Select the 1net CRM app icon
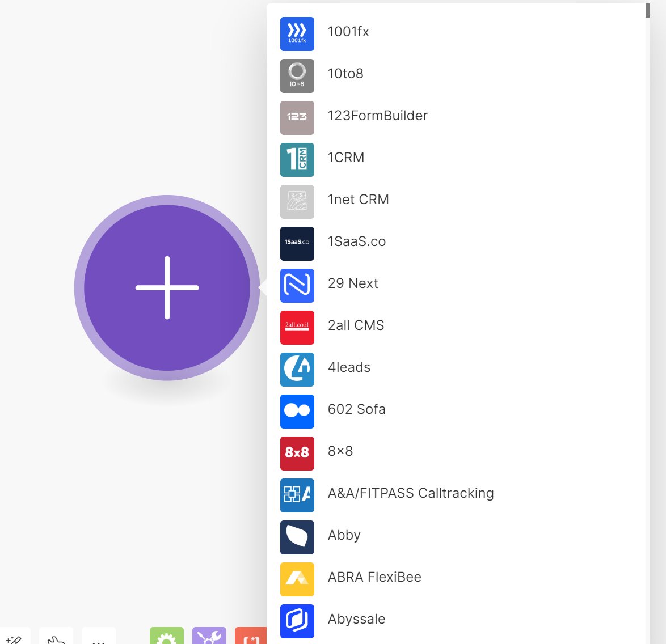The image size is (666, 644). tap(297, 202)
